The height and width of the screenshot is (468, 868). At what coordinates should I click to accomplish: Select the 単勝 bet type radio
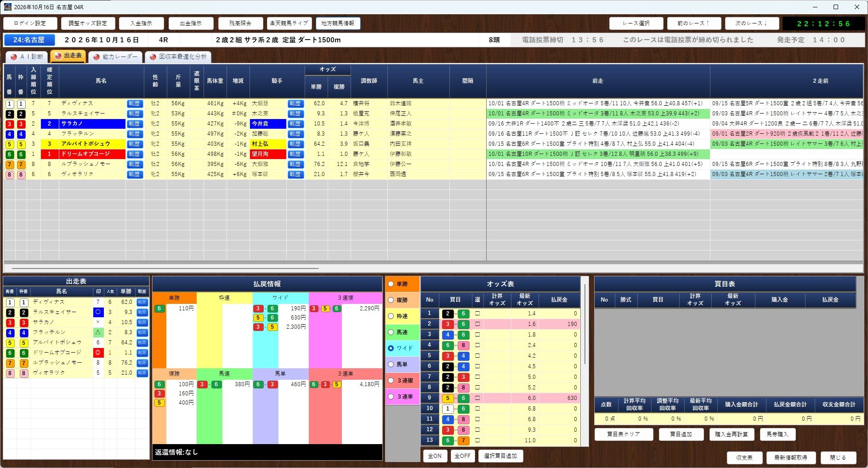(391, 284)
